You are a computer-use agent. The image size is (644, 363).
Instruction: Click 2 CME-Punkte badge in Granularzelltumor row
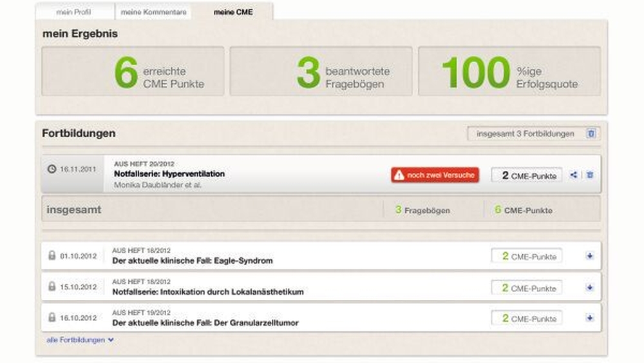pyautogui.click(x=527, y=319)
